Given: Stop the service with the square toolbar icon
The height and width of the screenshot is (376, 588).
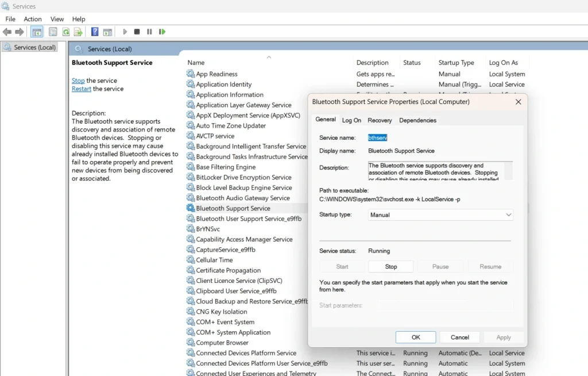Looking at the screenshot, I should tap(137, 32).
